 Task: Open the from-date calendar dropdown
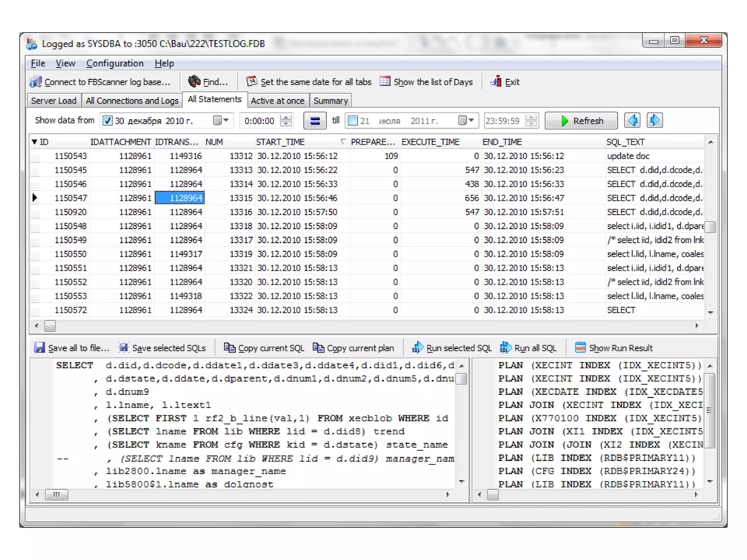pos(221,120)
